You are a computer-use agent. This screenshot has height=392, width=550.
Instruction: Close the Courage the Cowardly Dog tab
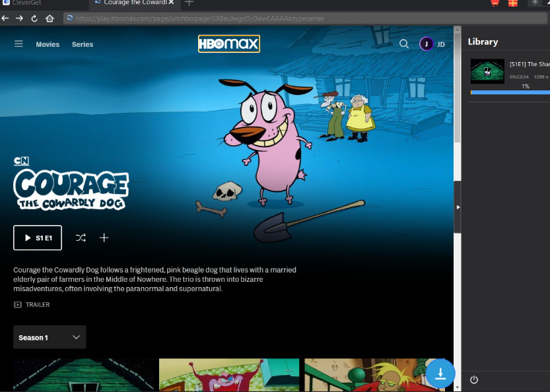click(x=171, y=3)
